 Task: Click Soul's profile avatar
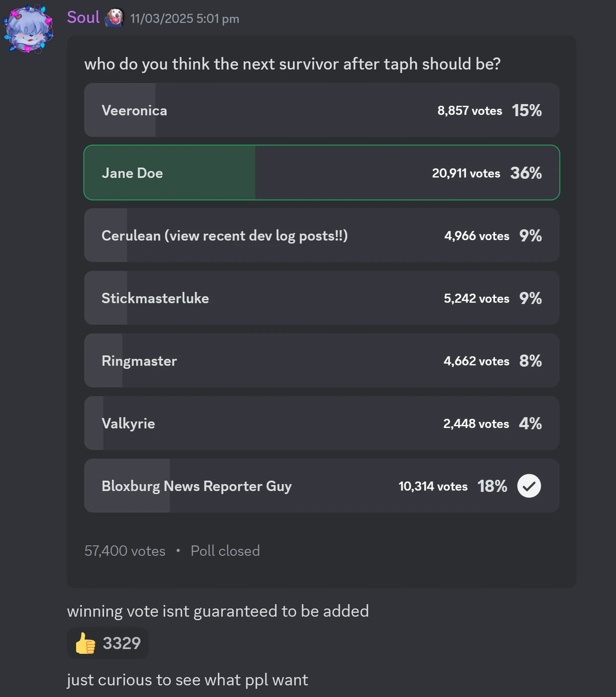click(x=28, y=29)
